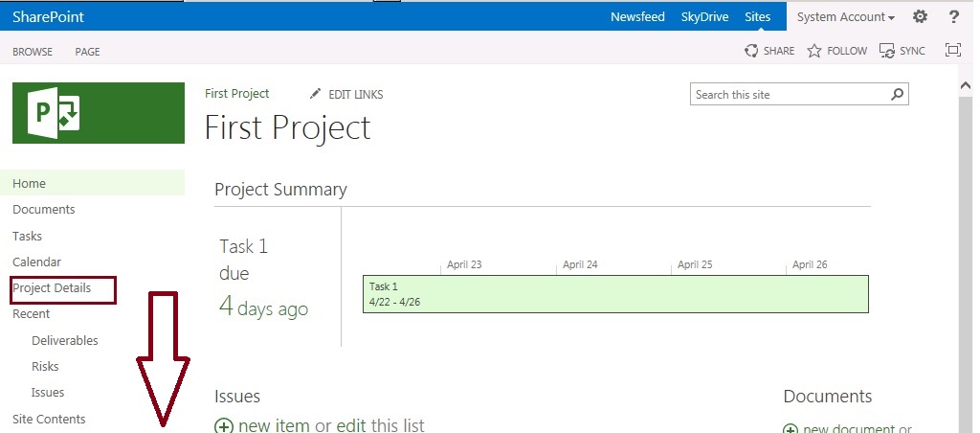The height and width of the screenshot is (433, 980).
Task: Go to SkyDrive
Action: coord(704,17)
